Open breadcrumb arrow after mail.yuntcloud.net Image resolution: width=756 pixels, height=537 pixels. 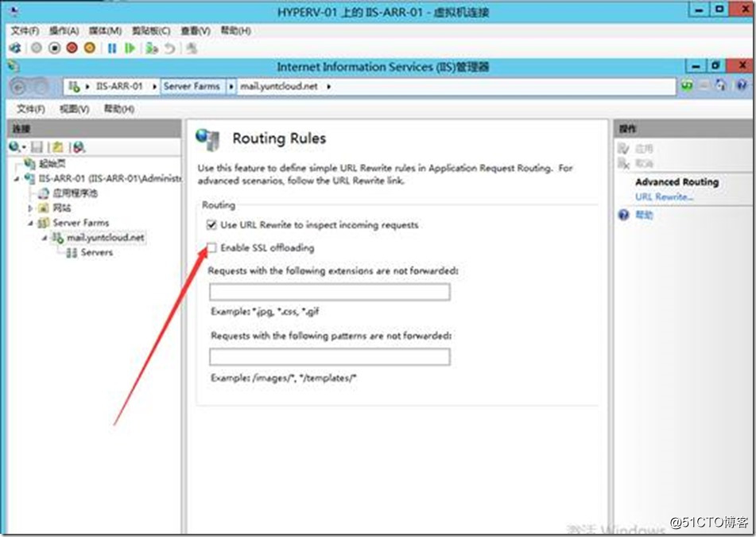click(328, 87)
